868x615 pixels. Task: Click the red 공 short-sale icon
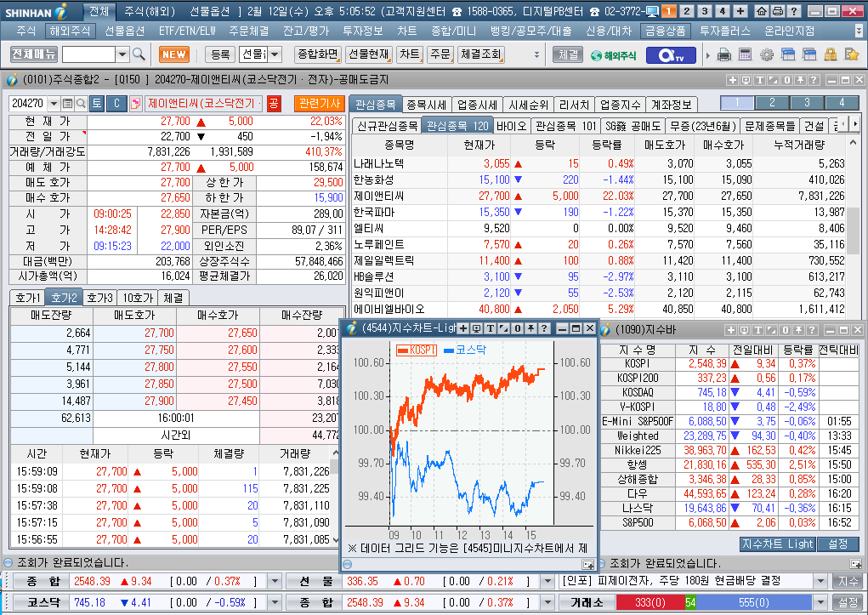274,103
